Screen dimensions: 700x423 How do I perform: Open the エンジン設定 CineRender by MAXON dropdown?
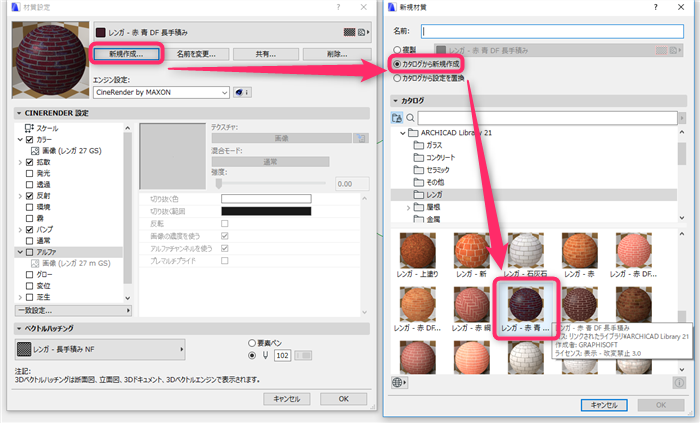click(161, 92)
